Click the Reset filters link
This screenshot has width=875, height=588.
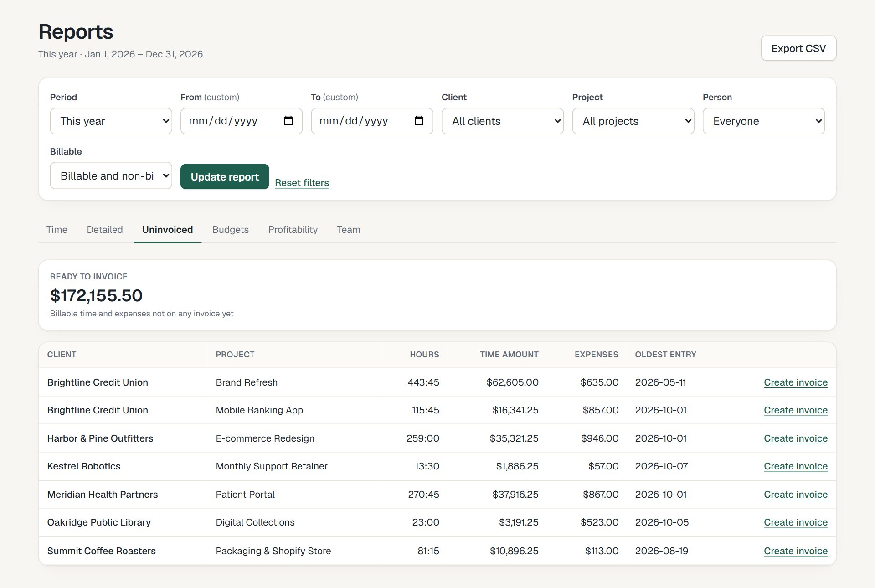click(x=302, y=183)
